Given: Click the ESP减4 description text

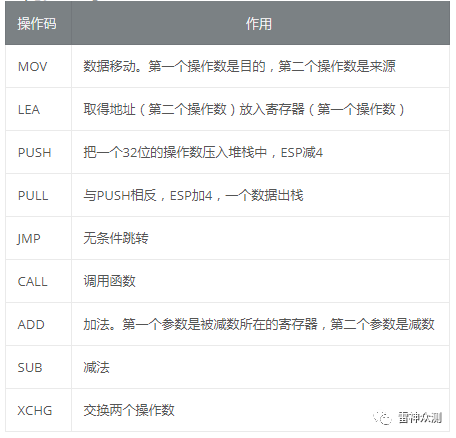Looking at the screenshot, I should (x=302, y=153).
